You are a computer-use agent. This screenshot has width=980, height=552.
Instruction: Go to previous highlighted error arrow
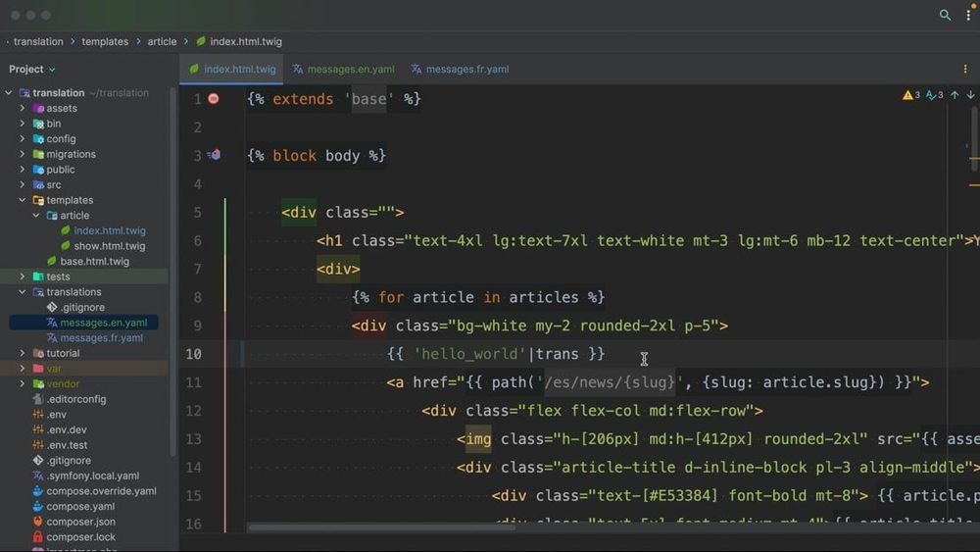(955, 95)
